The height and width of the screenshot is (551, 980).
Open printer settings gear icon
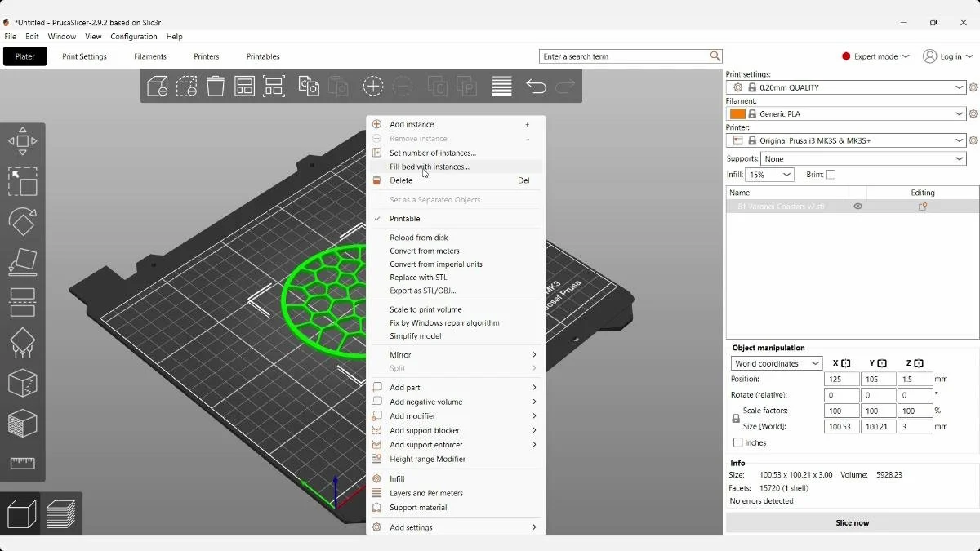pyautogui.click(x=973, y=140)
